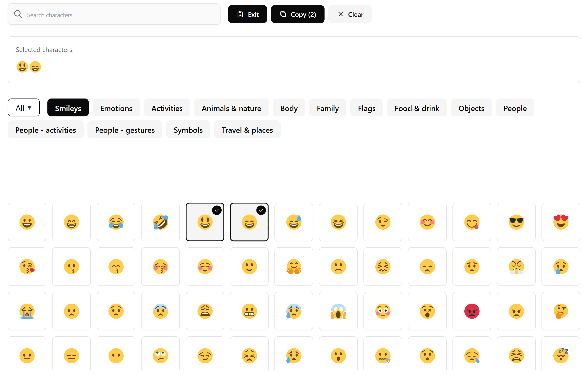Copy the selected characters
The height and width of the screenshot is (375, 588).
tap(297, 14)
